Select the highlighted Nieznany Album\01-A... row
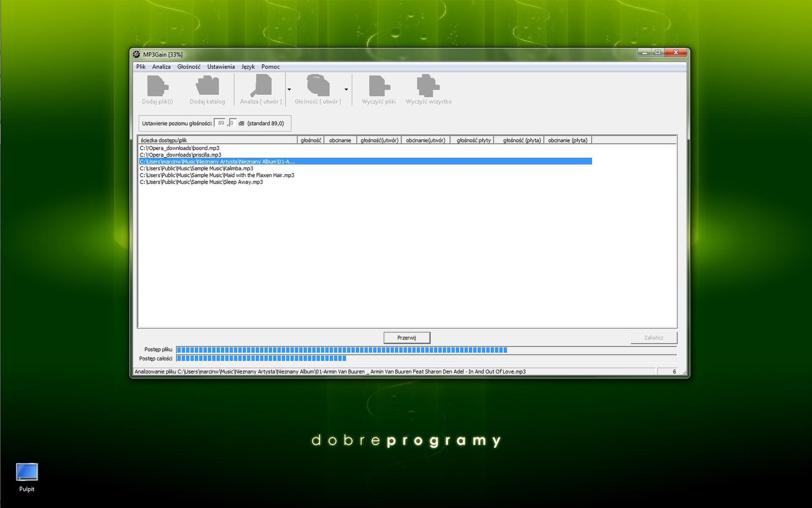Image resolution: width=812 pixels, height=508 pixels. pyautogui.click(x=365, y=162)
